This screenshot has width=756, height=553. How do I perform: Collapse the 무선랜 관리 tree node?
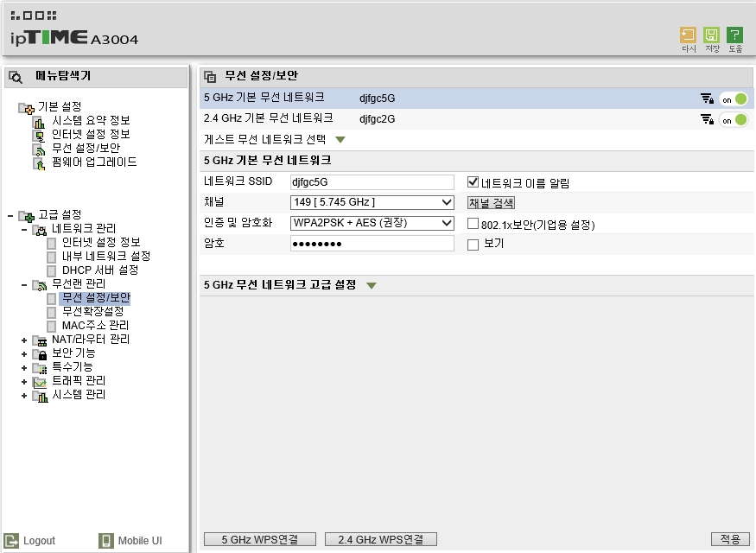24,285
